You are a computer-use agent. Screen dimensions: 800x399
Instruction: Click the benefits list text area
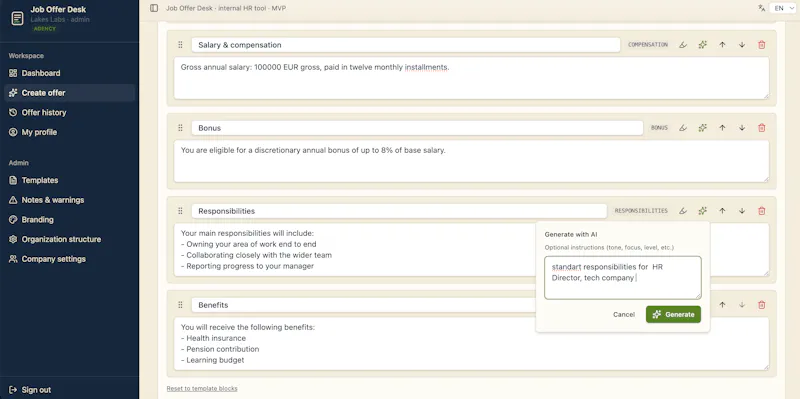471,344
